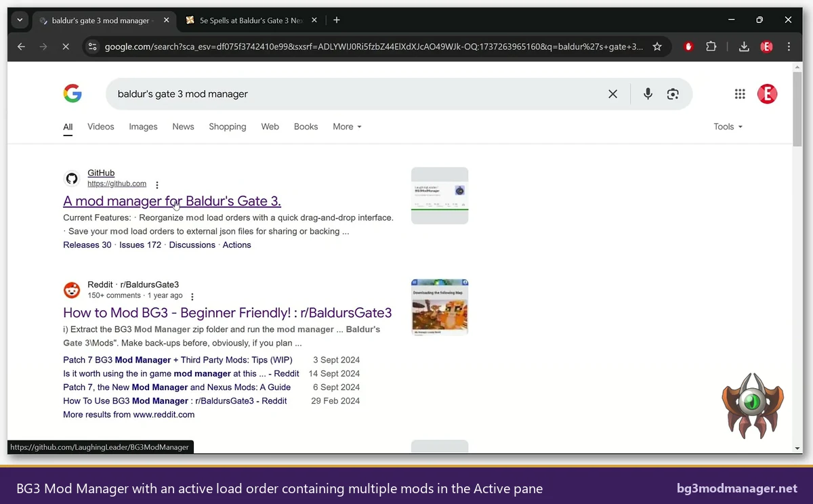The width and height of the screenshot is (813, 504).
Task: Open Chrome profile avatar in toolbar
Action: point(766,47)
